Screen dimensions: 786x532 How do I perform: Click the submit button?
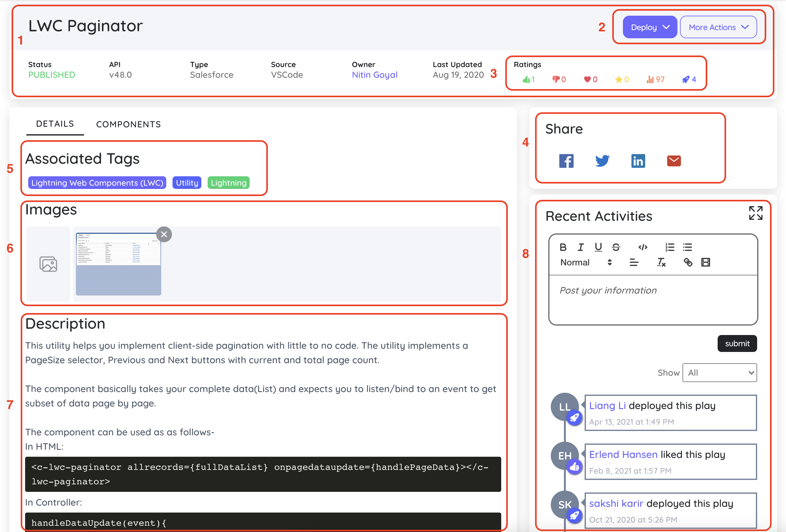737,343
